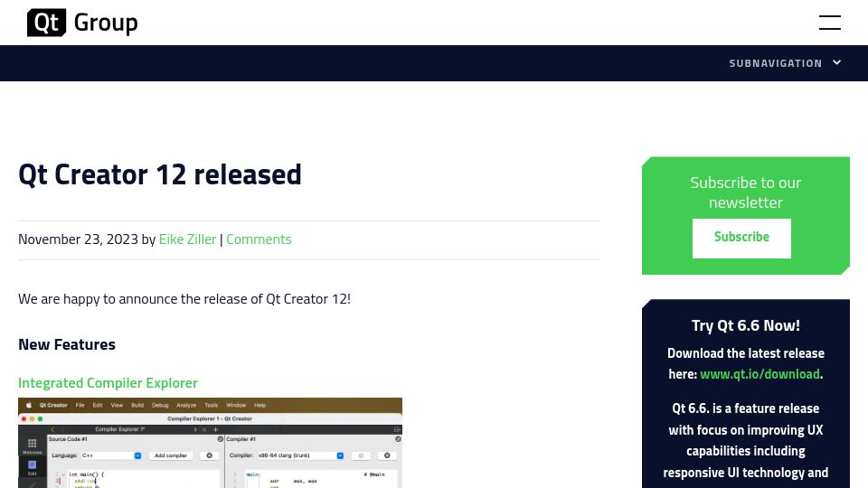Image resolution: width=868 pixels, height=488 pixels.
Task: Click the Qt Group logo
Action: coord(82,23)
